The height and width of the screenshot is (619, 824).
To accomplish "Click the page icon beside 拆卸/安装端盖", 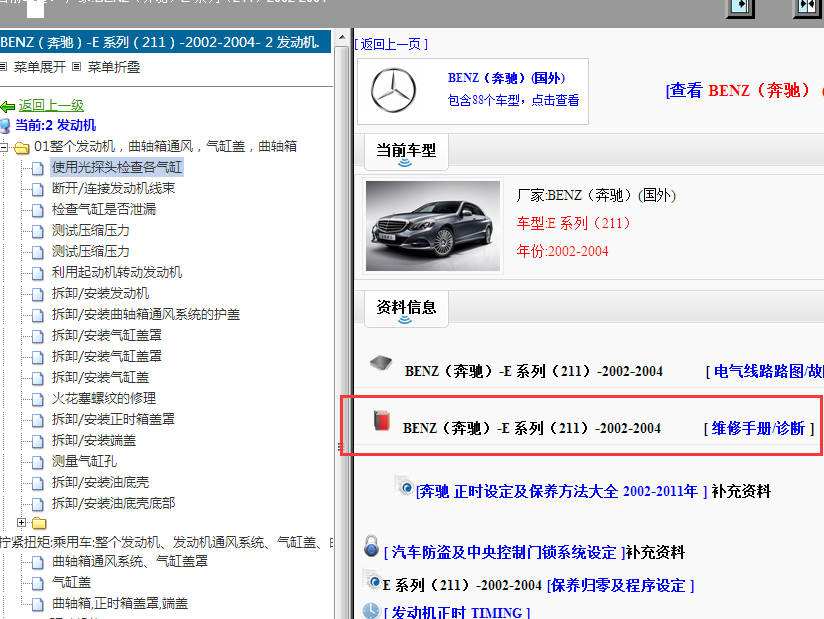I will 37,442.
